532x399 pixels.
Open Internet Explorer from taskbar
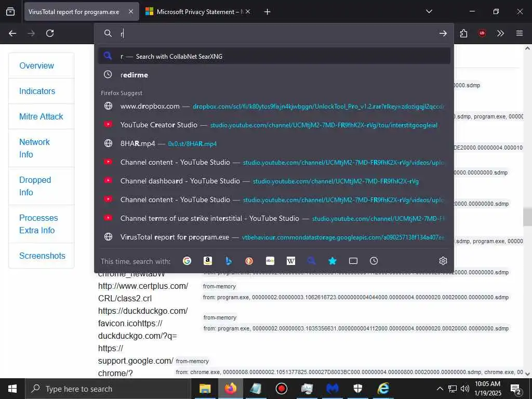pos(383,389)
